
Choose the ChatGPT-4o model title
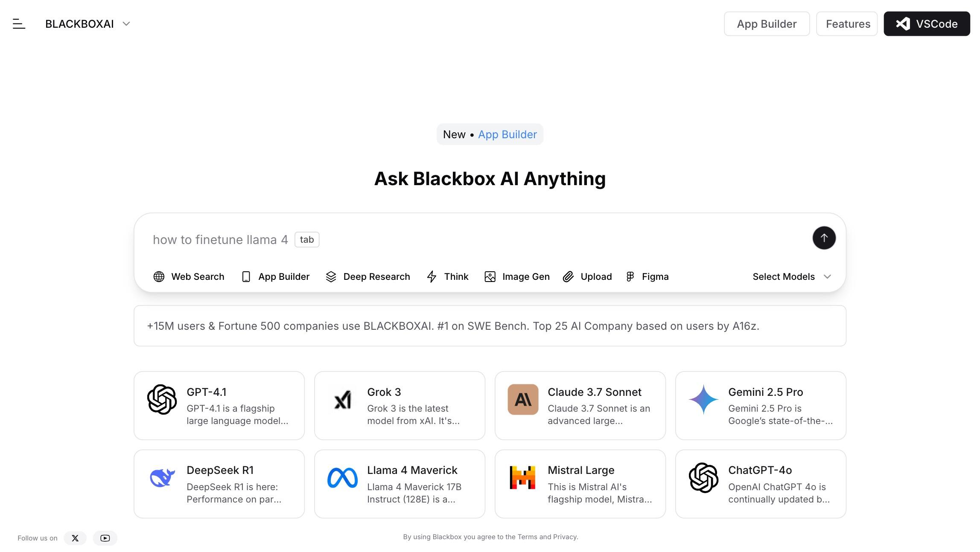760,470
